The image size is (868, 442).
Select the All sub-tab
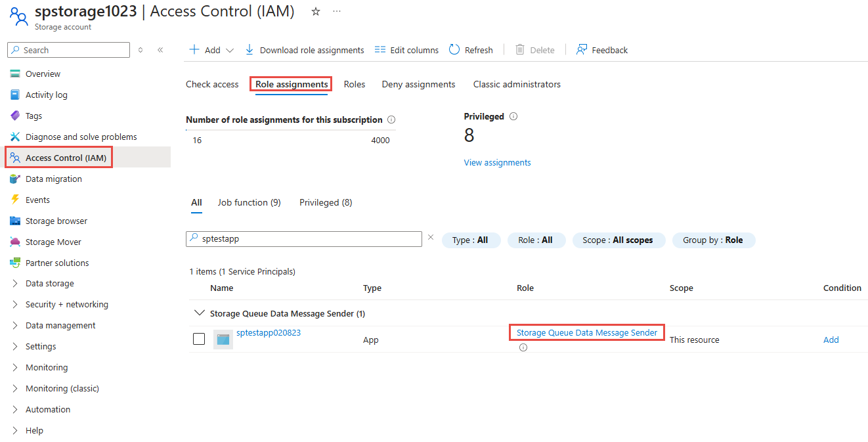pos(196,202)
